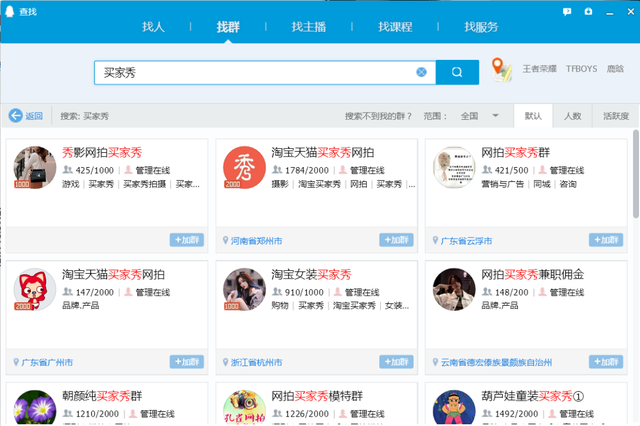
Task: Click location link 广东省广州市
Action: (x=47, y=362)
